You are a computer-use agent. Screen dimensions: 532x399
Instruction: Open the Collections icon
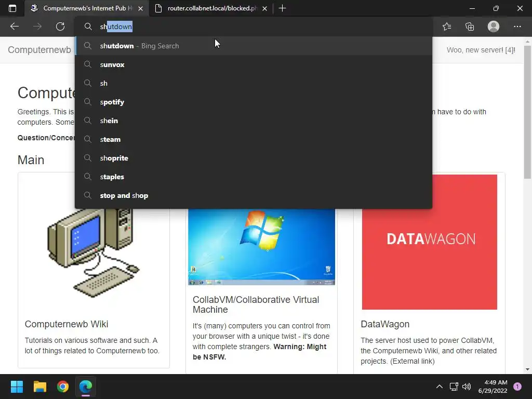(470, 26)
